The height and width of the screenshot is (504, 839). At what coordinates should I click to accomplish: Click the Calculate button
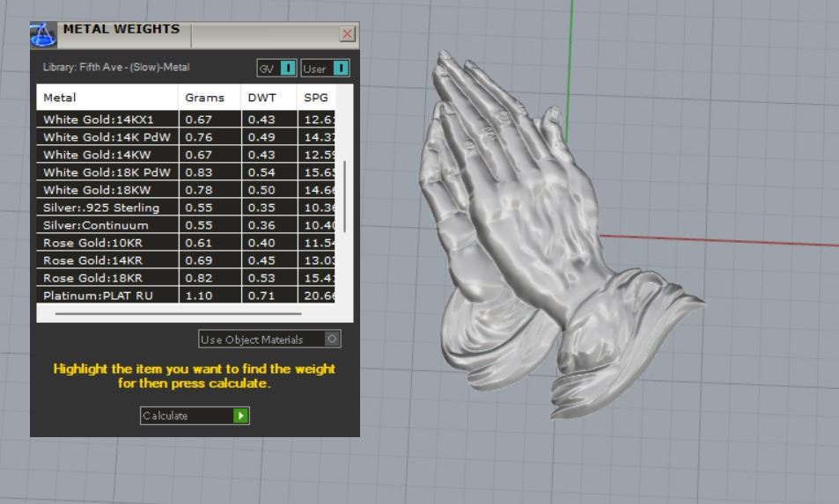pyautogui.click(x=195, y=416)
